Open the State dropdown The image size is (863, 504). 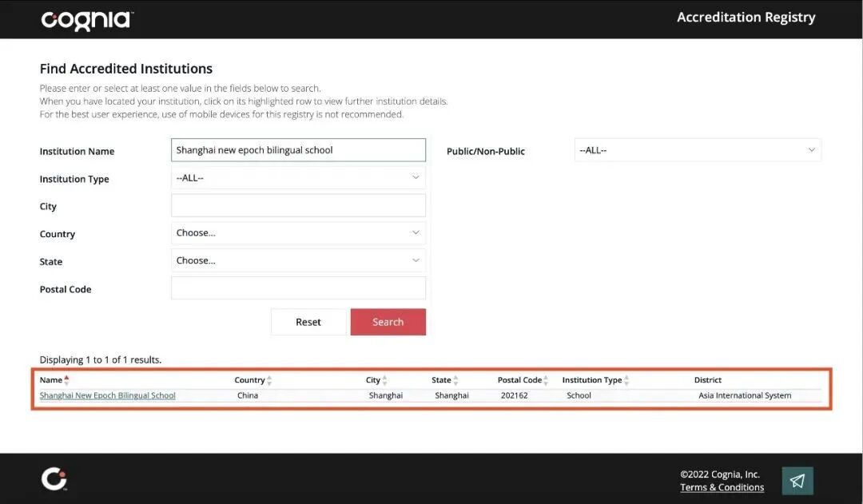[x=298, y=260]
